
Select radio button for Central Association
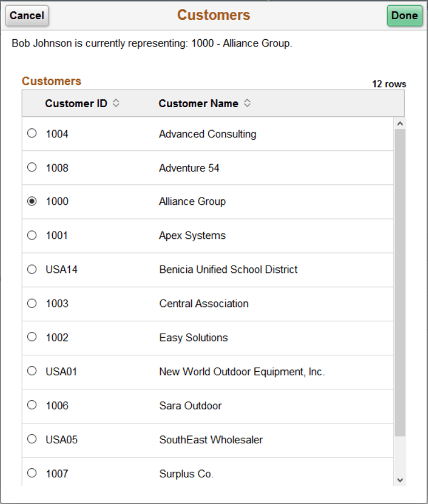[32, 303]
